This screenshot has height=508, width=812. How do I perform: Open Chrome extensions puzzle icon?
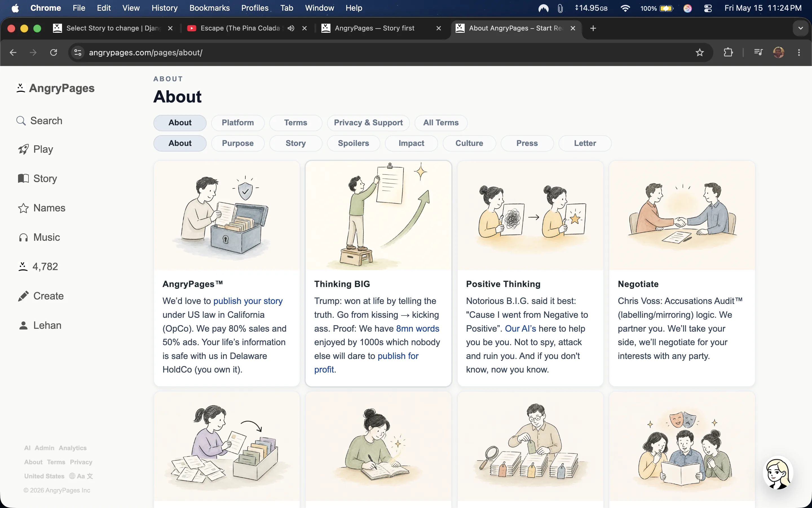[728, 52]
